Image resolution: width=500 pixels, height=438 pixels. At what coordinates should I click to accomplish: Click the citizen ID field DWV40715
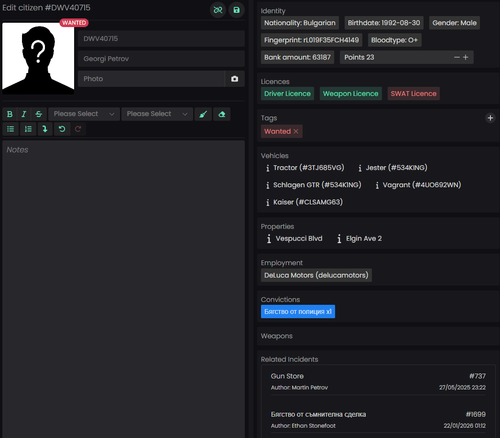161,39
